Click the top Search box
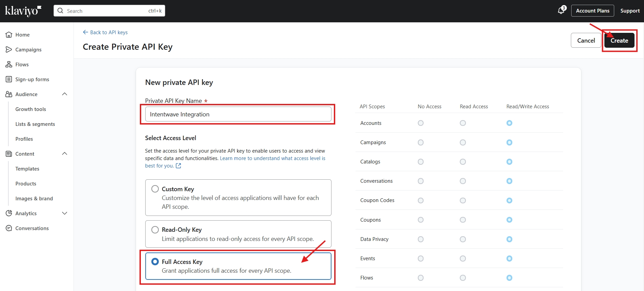 109,10
